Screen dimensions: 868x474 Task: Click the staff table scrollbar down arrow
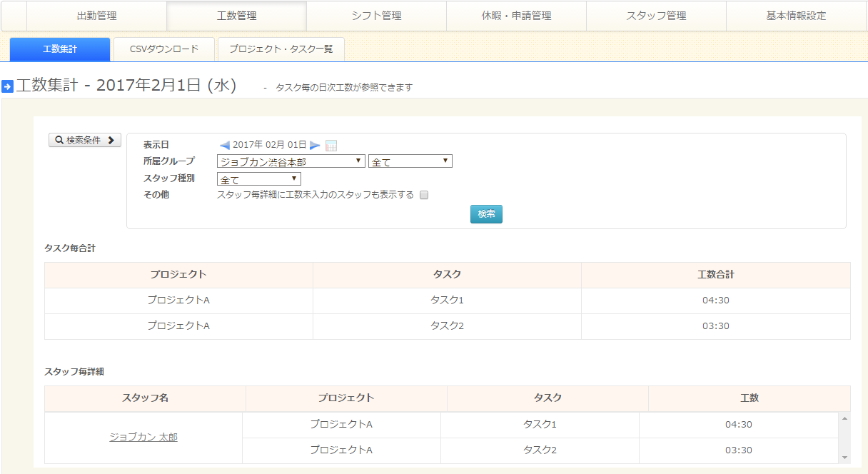click(844, 458)
